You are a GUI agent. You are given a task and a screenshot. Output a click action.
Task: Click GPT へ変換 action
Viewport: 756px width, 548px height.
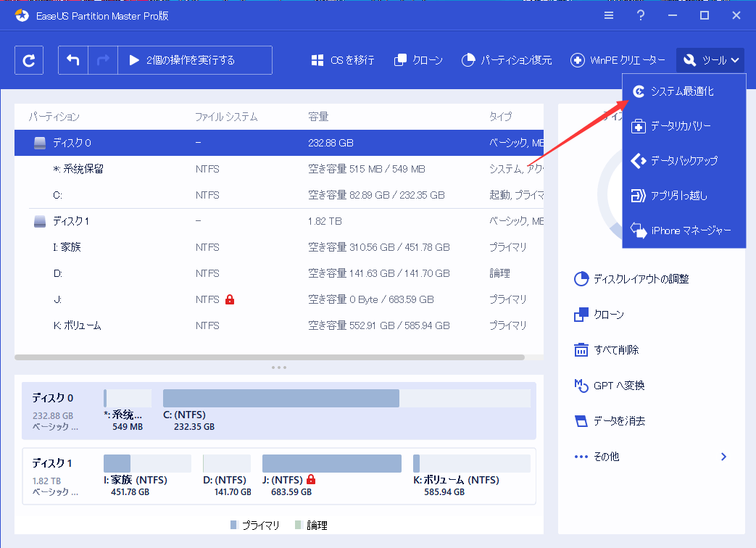[610, 386]
